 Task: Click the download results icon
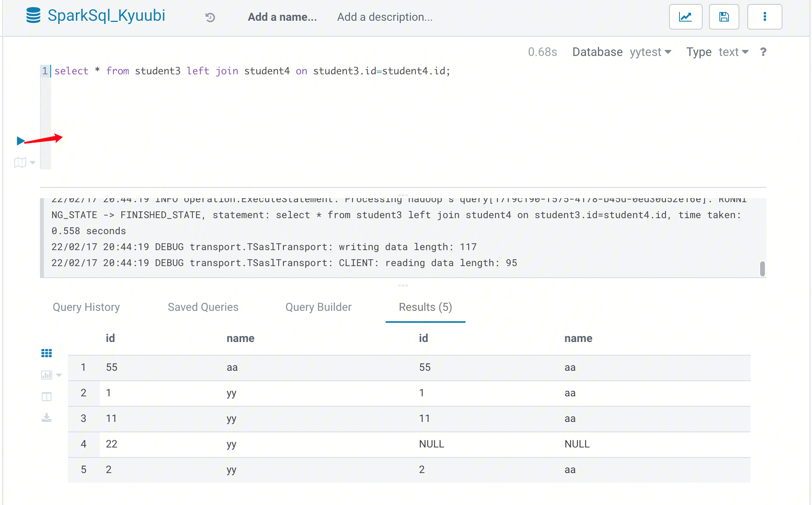point(46,418)
